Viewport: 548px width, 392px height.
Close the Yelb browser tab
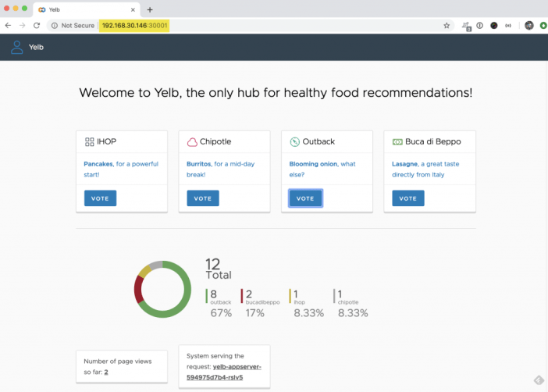tap(133, 10)
